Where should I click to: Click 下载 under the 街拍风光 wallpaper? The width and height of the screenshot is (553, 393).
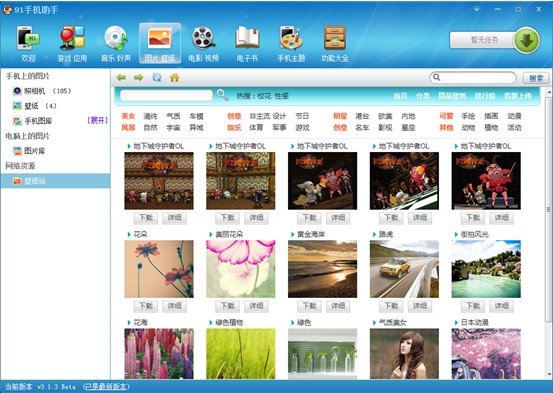tap(473, 306)
